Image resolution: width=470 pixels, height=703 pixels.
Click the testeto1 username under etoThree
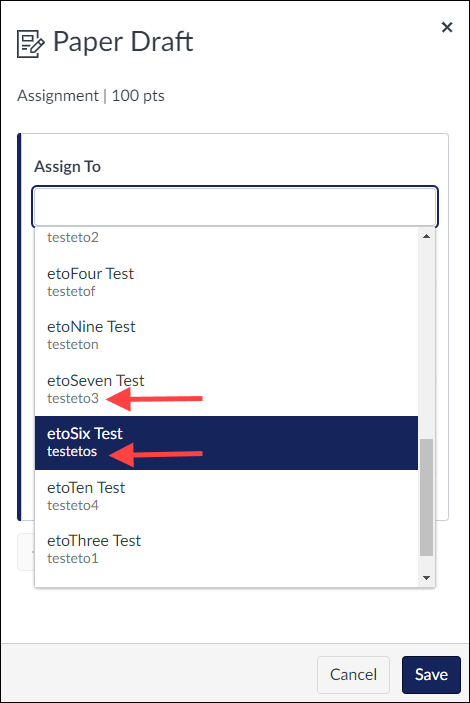click(73, 559)
